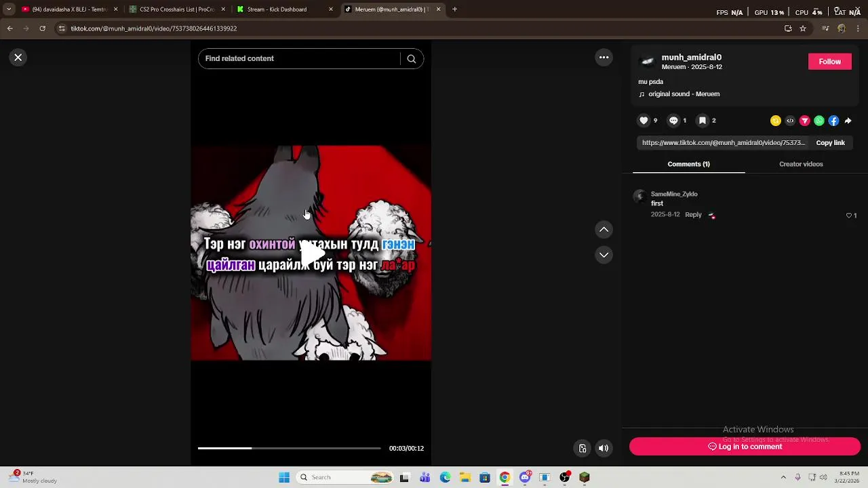Go to the previous video arrow
This screenshot has width=868, height=488.
tap(604, 230)
